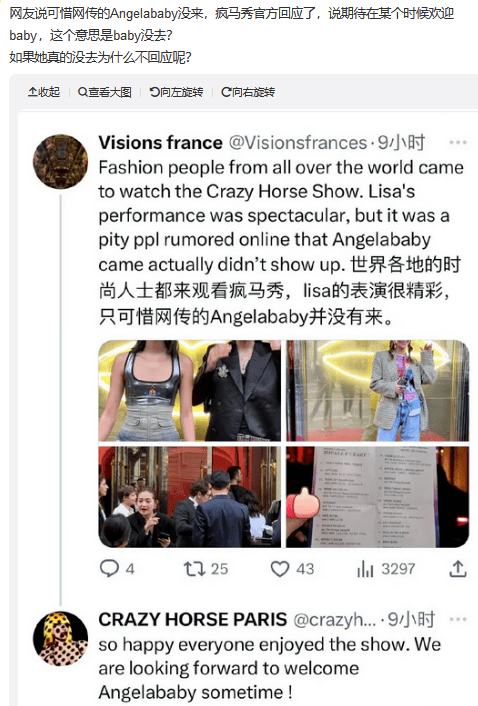Click the Visions france display name

pyautogui.click(x=161, y=143)
